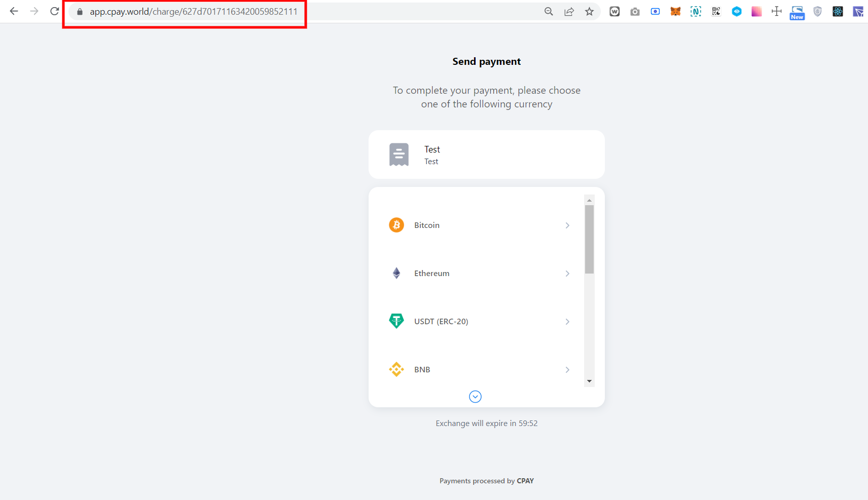
Task: Click the MetaMask fox extension icon
Action: click(675, 12)
